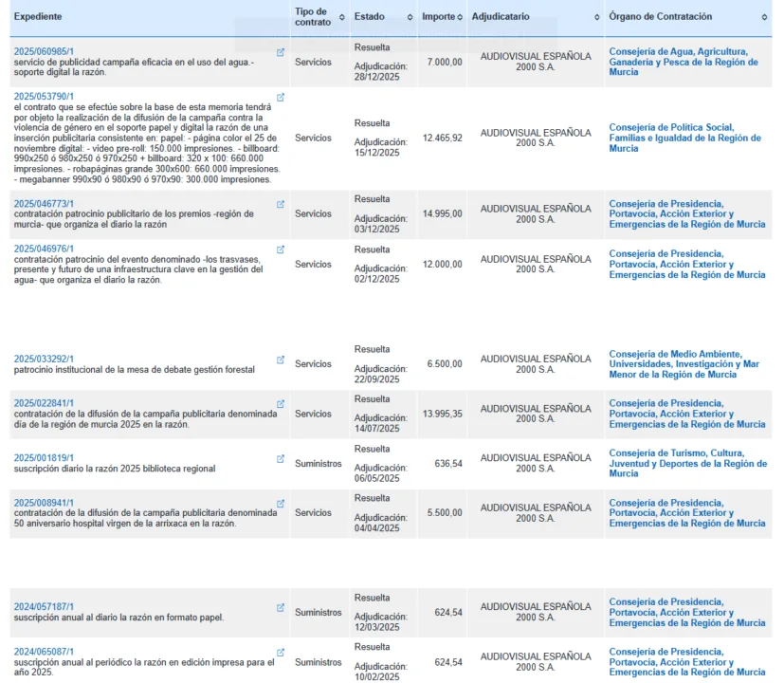Open external link icon for 2025/022841/1
Screen dimensions: 784x683
281,403
